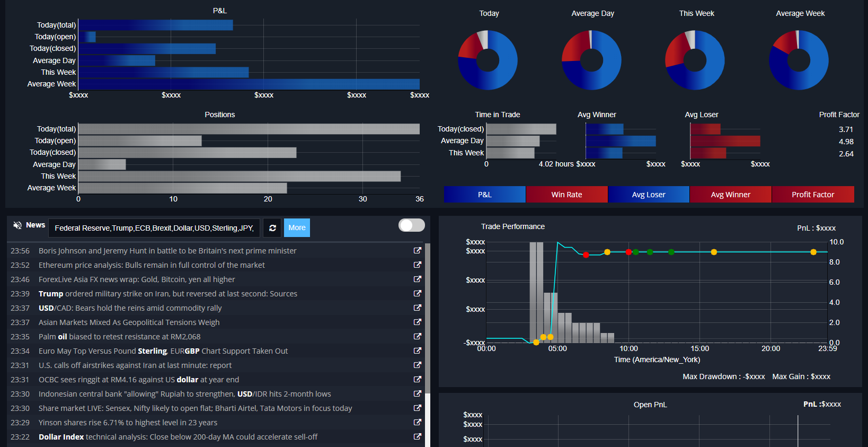This screenshot has width=868, height=447.
Task: Click Profit Factor value 4.98
Action: [x=846, y=142]
